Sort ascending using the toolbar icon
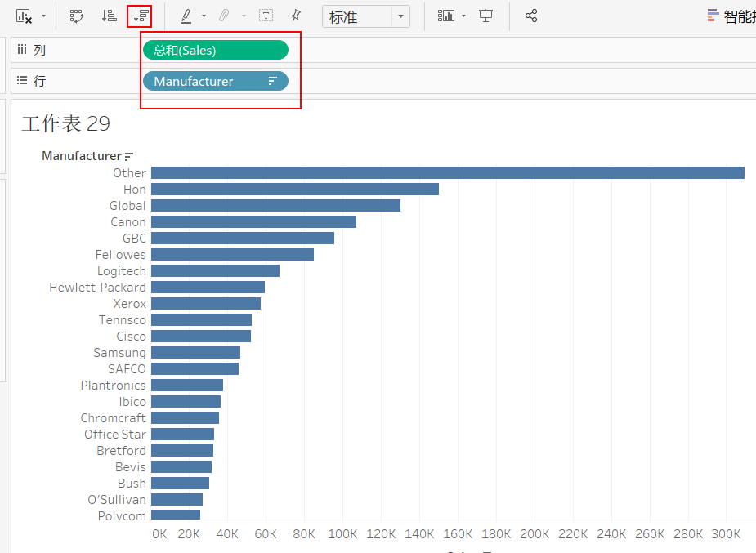Image resolution: width=756 pixels, height=553 pixels. click(109, 16)
